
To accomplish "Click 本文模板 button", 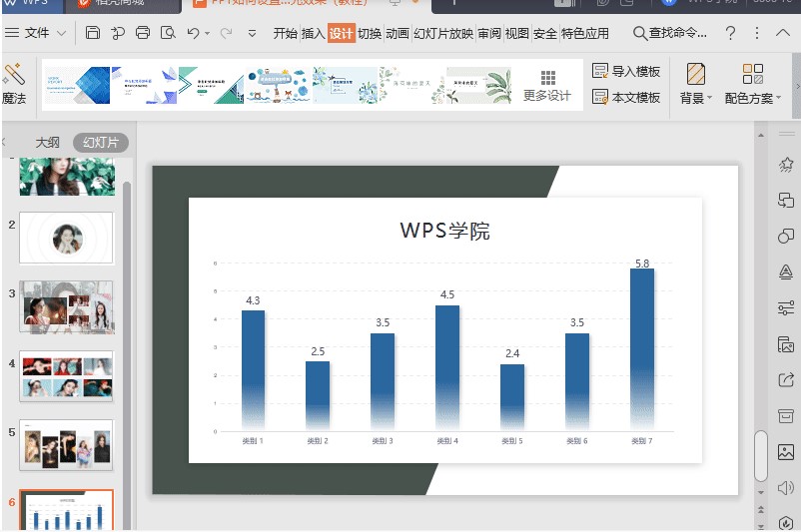I will [626, 97].
